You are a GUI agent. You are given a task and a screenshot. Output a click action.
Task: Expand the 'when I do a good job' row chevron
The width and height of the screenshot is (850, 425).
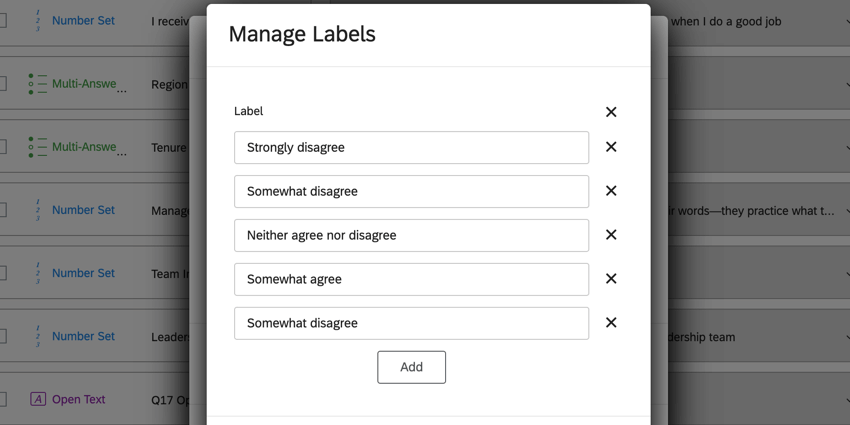pos(846,21)
